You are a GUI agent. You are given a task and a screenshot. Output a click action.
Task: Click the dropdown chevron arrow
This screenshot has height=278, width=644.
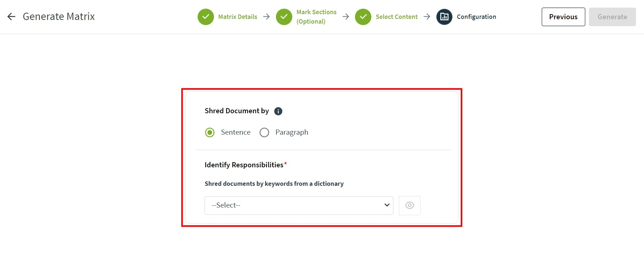click(x=387, y=205)
